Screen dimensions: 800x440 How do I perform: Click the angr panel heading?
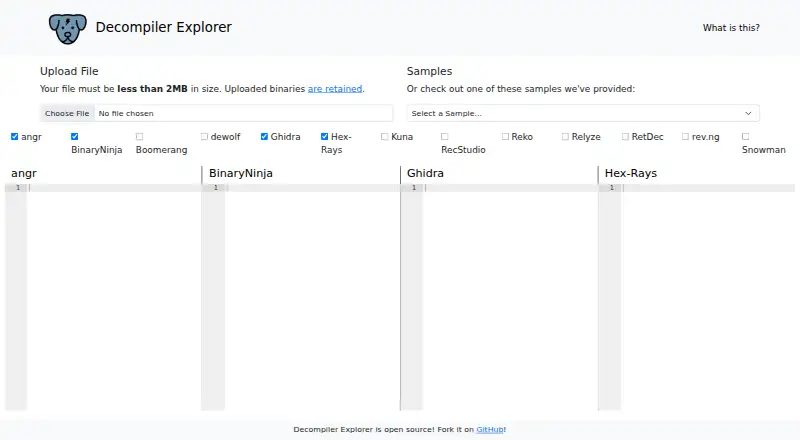[x=24, y=174]
